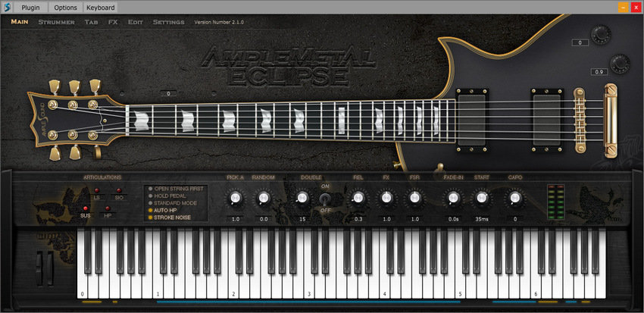Click the neck pickup on the guitar
Viewport: 644px width, 313px height.
pyautogui.click(x=471, y=120)
